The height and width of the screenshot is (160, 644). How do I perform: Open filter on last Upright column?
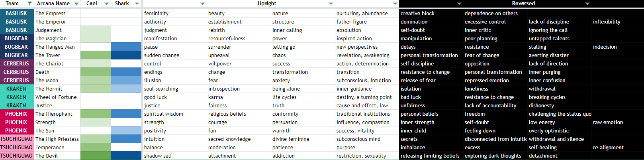[395, 4]
